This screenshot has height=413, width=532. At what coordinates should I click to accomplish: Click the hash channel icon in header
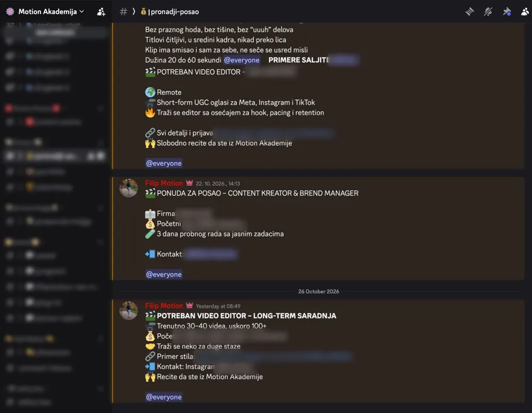point(123,12)
